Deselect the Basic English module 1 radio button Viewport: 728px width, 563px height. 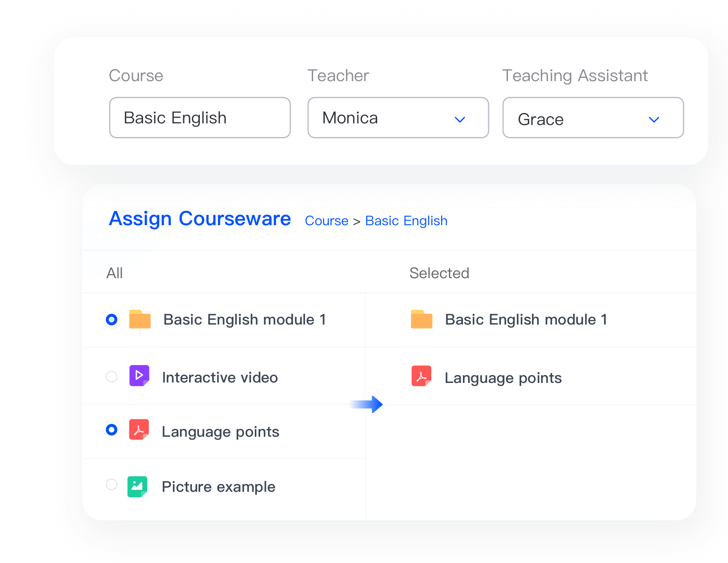pyautogui.click(x=112, y=320)
